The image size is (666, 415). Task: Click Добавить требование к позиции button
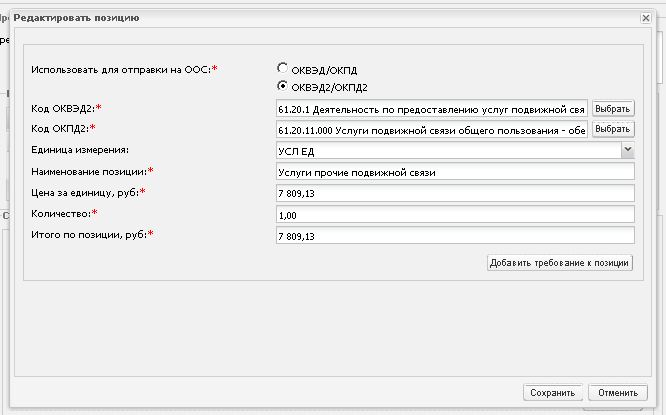[560, 263]
